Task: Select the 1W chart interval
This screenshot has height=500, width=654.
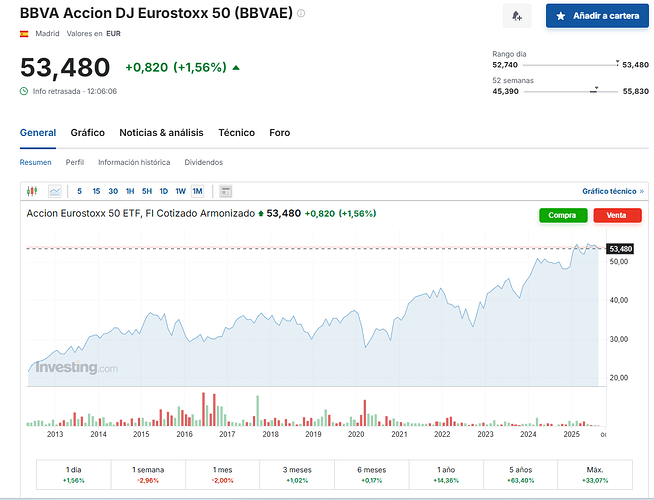Action: pos(180,191)
